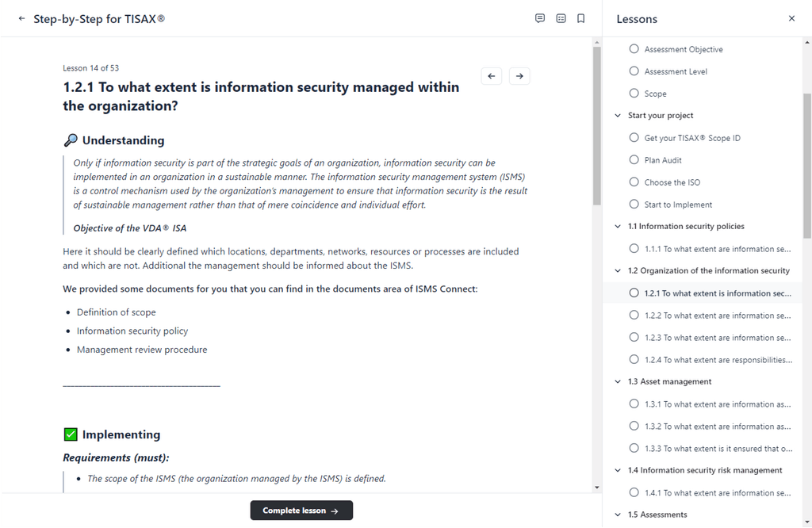
Task: Mark the Plan Audit lesson circle complete
Action: pos(634,159)
